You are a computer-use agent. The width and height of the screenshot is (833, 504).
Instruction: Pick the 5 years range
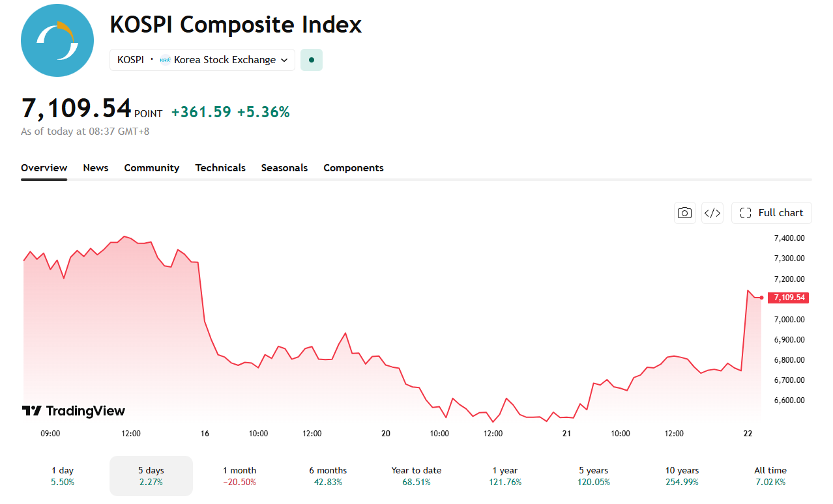click(x=594, y=476)
